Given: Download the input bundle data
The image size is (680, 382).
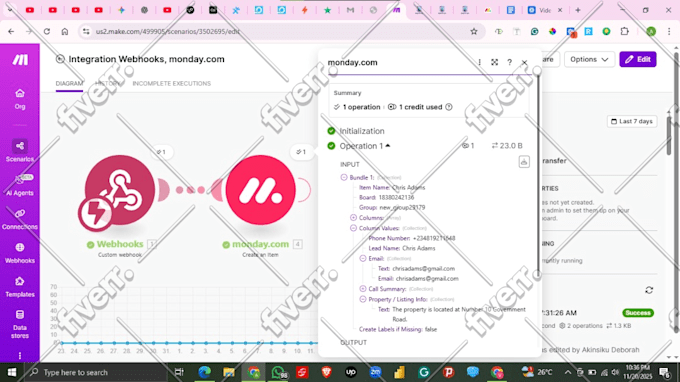Looking at the screenshot, I should click(x=524, y=162).
